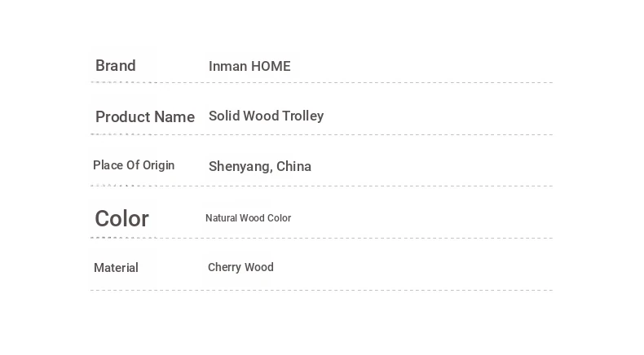
Task: Click the Material label
Action: (x=116, y=268)
